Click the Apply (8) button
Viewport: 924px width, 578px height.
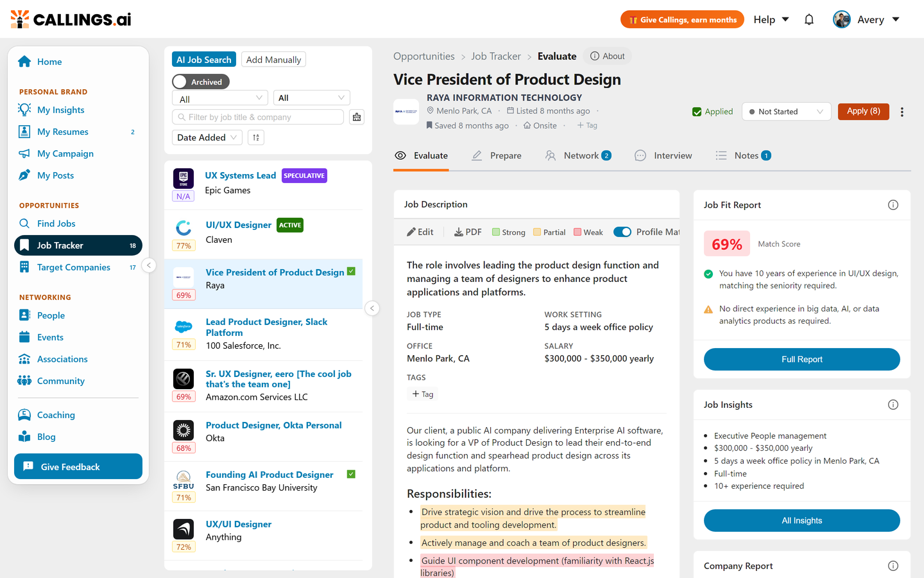coord(863,111)
